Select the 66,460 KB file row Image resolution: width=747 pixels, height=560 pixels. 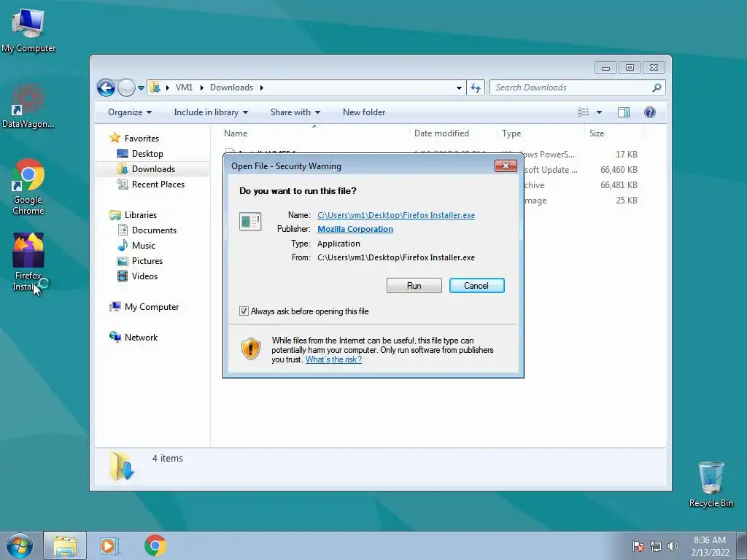pyautogui.click(x=581, y=170)
